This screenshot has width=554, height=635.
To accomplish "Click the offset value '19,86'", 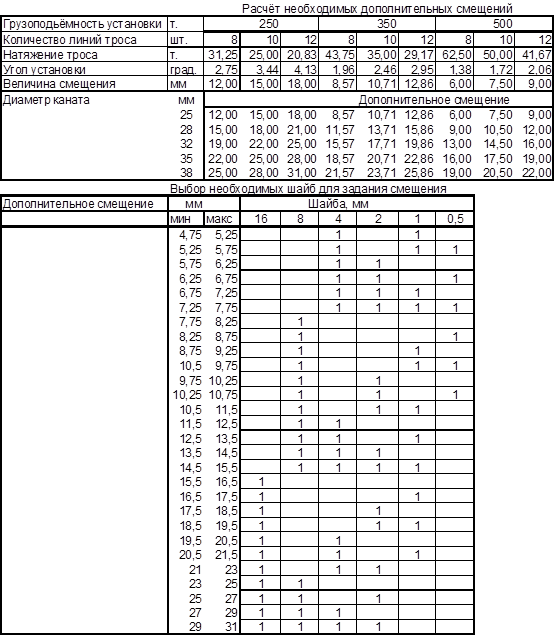I will pos(419,144).
